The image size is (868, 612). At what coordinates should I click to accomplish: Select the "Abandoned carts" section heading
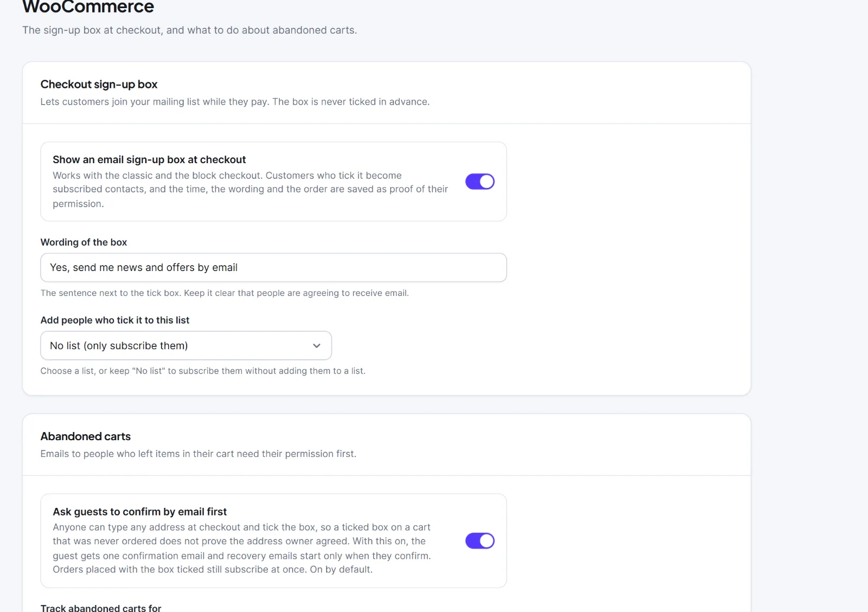86,436
